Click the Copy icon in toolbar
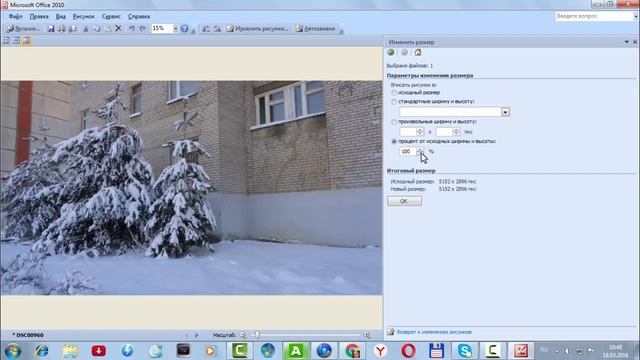Screen dimensions: 640x360 tap(97, 29)
